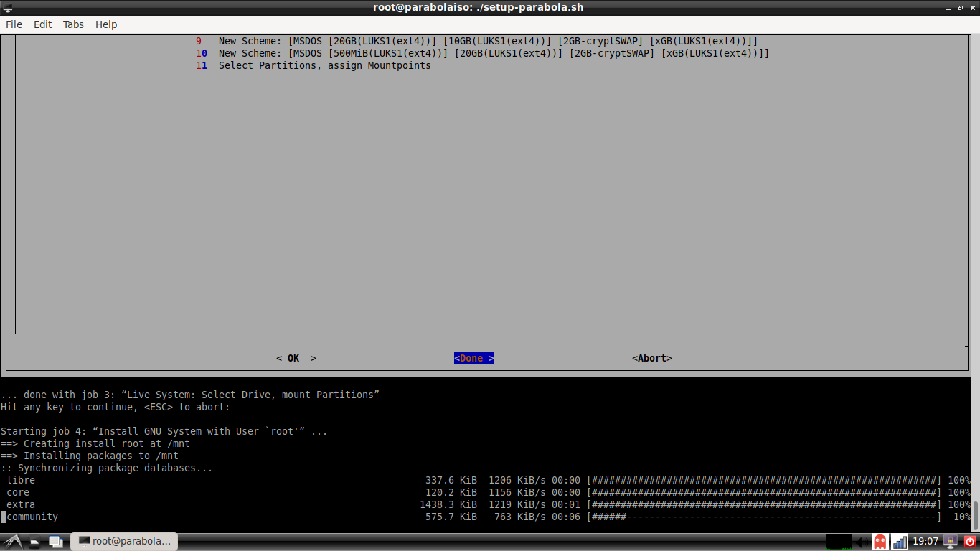The height and width of the screenshot is (551, 980).
Task: Click the red power logout button
Action: click(970, 542)
